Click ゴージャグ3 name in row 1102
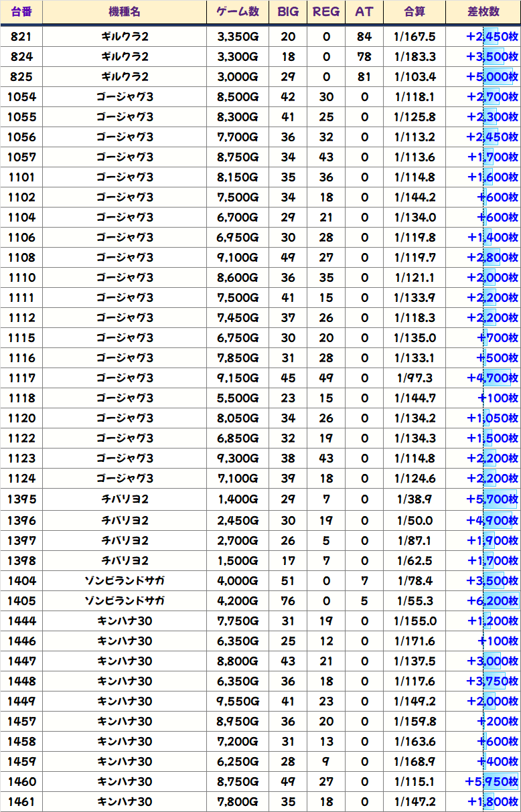 [x=125, y=197]
